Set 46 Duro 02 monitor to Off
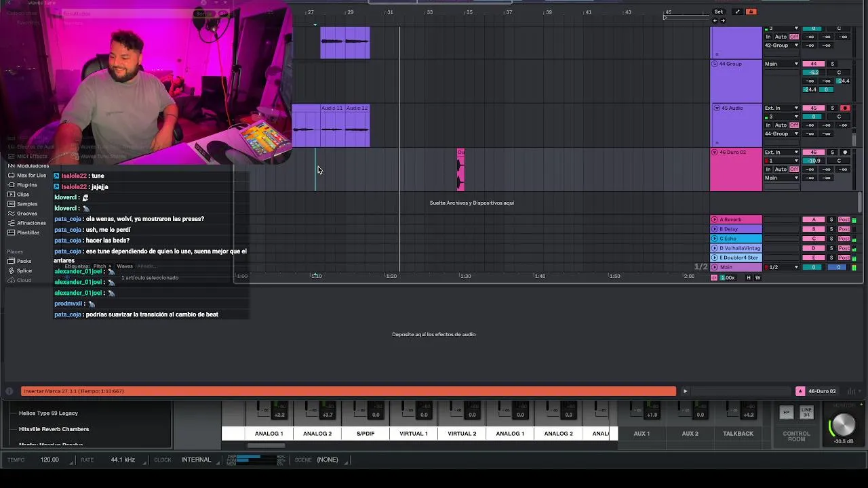Viewport: 868px width, 488px height. (x=794, y=169)
